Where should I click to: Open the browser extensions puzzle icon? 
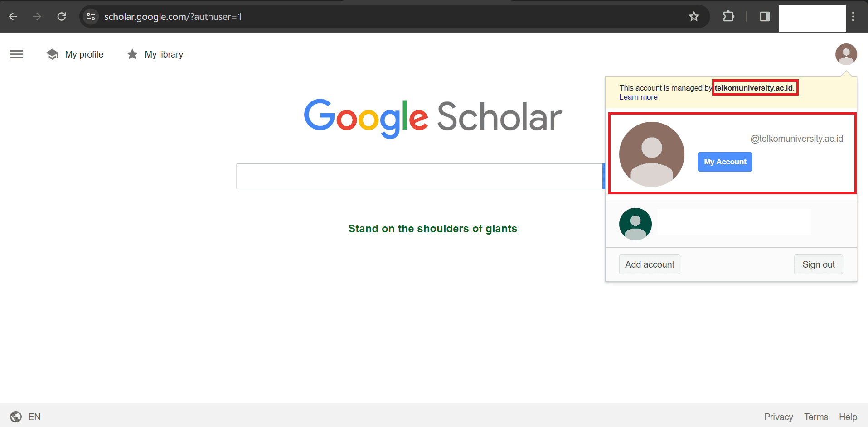point(728,17)
